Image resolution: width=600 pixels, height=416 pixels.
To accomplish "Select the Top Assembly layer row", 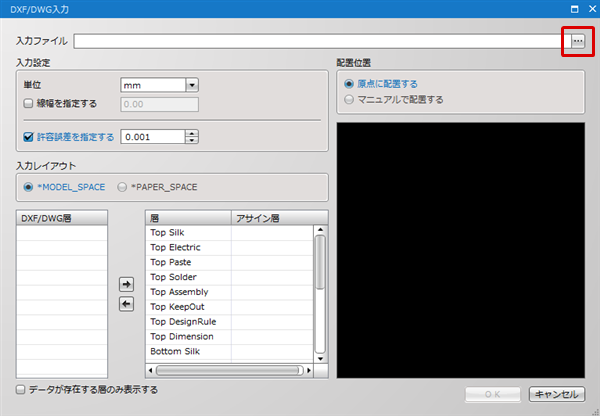I will tap(230, 292).
